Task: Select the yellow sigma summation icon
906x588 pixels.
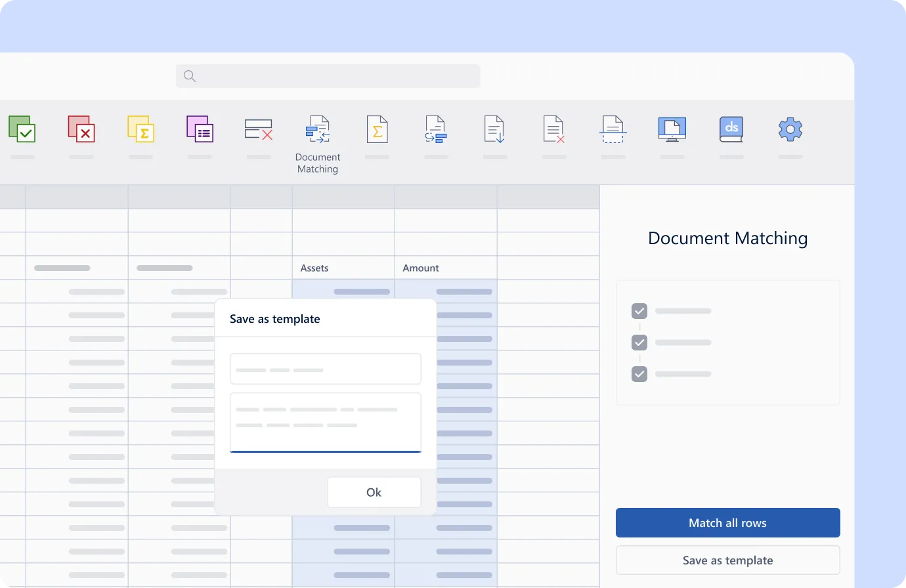Action: (x=140, y=129)
